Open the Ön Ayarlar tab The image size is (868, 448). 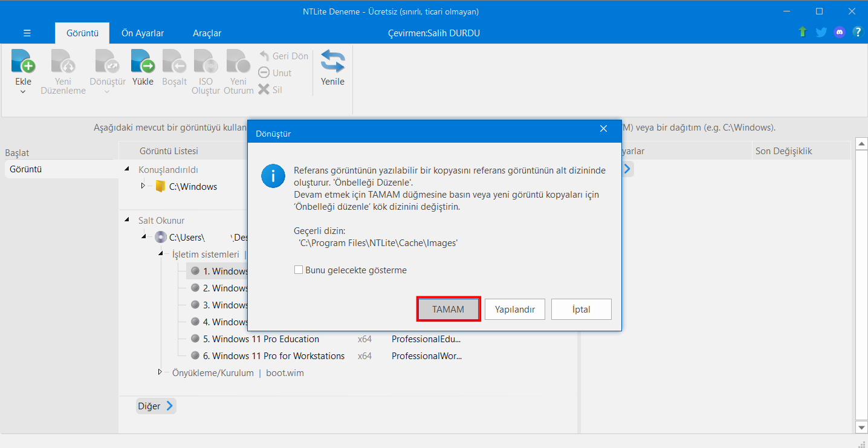143,33
